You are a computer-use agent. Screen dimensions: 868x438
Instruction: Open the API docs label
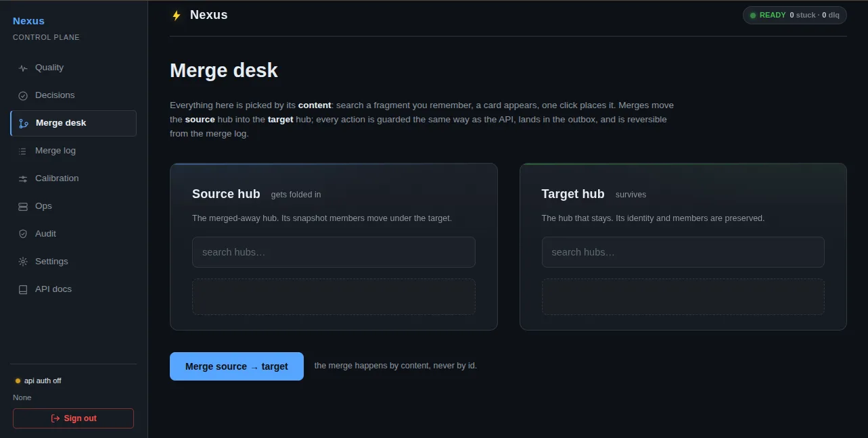tap(53, 289)
